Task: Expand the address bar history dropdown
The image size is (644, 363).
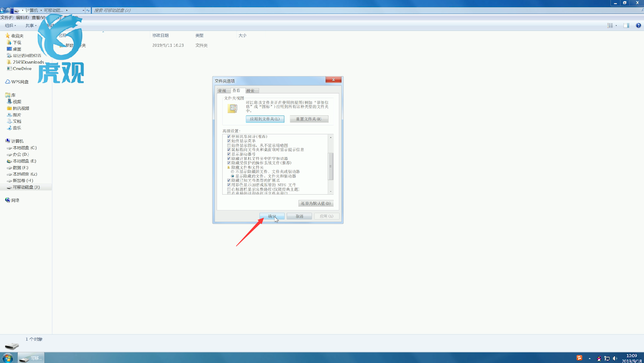Action: pyautogui.click(x=83, y=10)
